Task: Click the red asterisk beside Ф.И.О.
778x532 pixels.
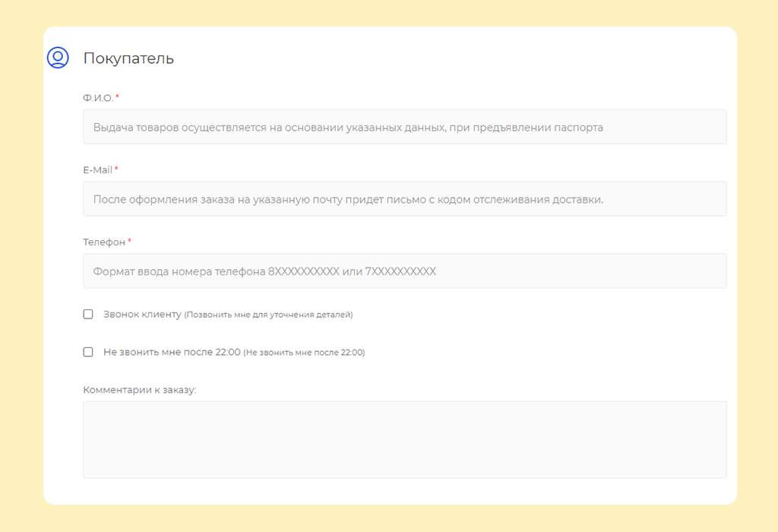Action: coord(118,97)
